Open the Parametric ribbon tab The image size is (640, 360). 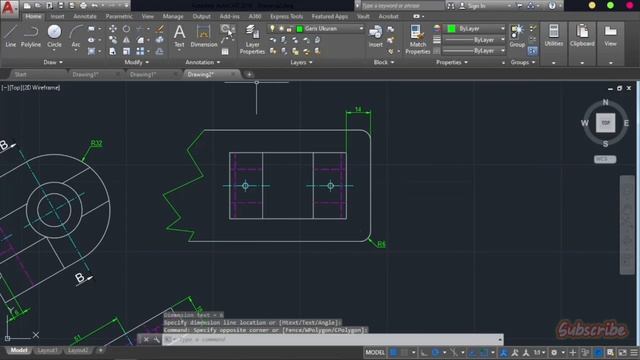pyautogui.click(x=119, y=16)
